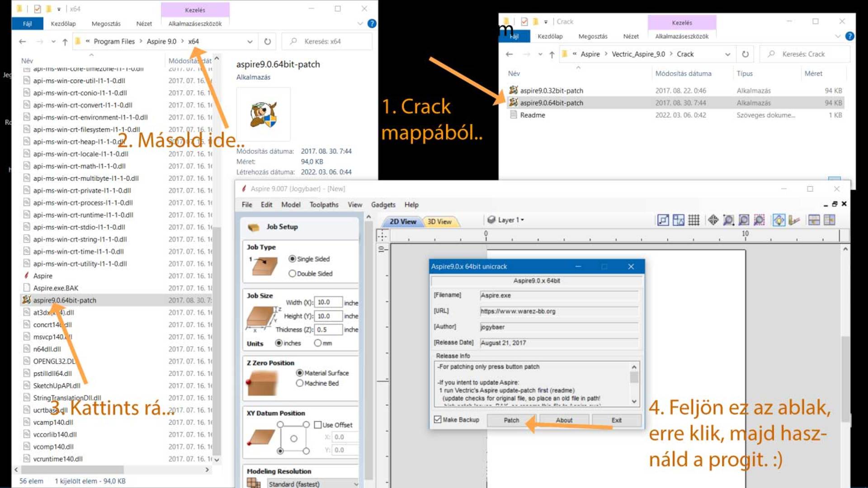
Task: Click the Release Info text box scrollbar
Action: click(634, 384)
